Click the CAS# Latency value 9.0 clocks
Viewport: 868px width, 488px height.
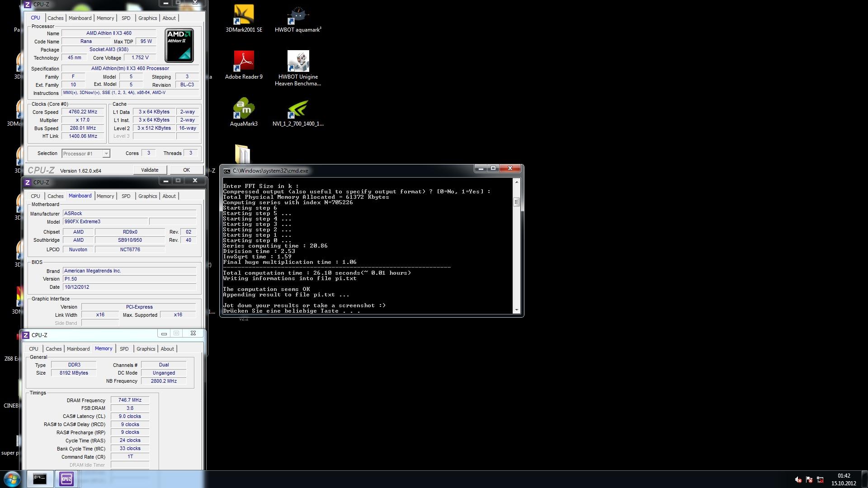130,417
